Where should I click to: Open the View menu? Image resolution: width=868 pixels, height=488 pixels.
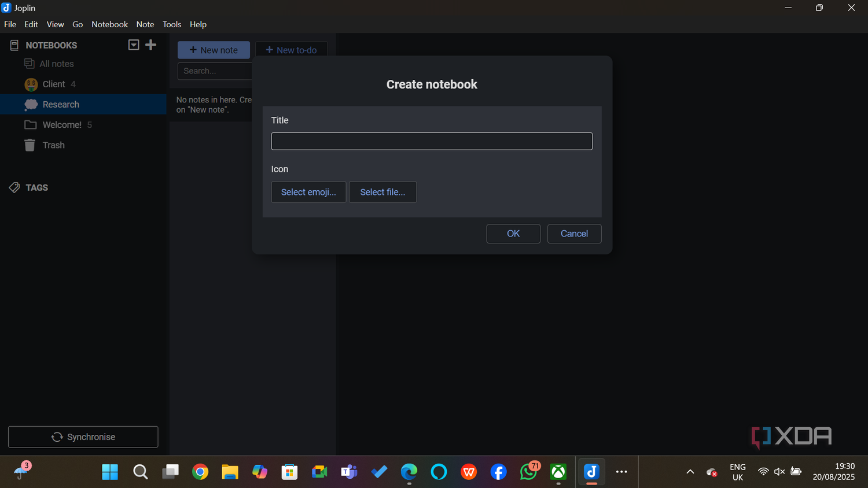56,24
